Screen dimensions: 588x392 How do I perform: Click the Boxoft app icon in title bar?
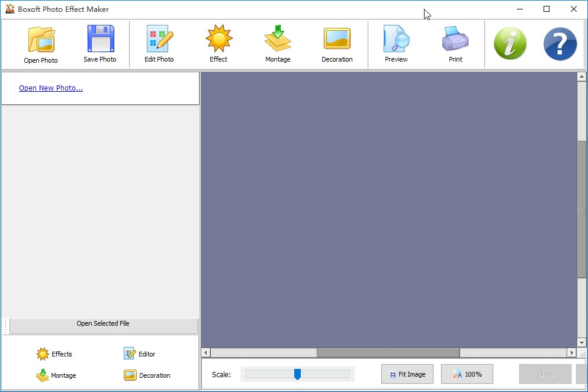9,9
